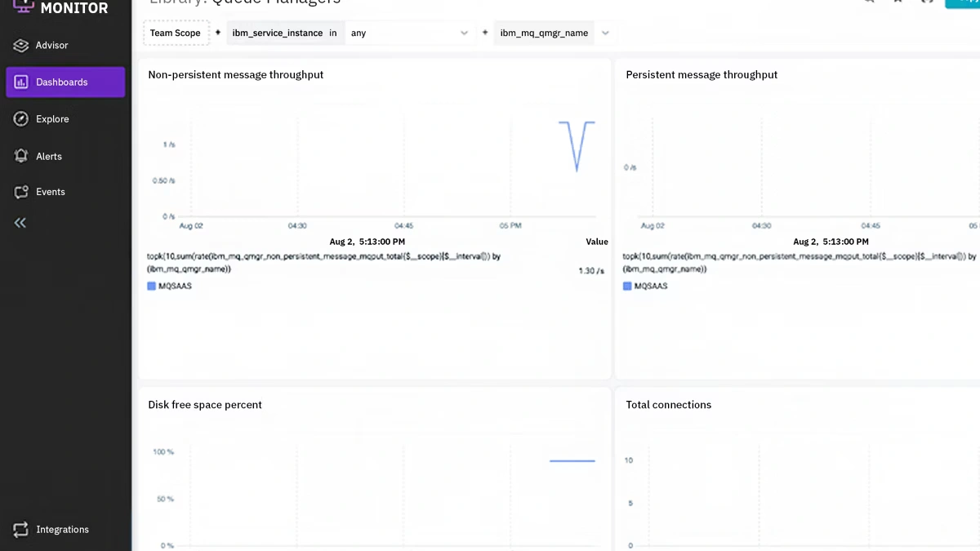Click the Non-persistent message throughput panel title
This screenshot has height=551, width=980.
[235, 75]
